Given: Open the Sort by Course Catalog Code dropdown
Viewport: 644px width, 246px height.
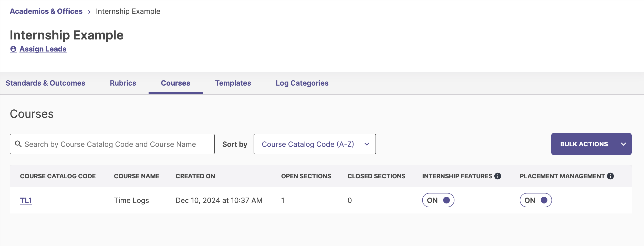Looking at the screenshot, I should (315, 144).
